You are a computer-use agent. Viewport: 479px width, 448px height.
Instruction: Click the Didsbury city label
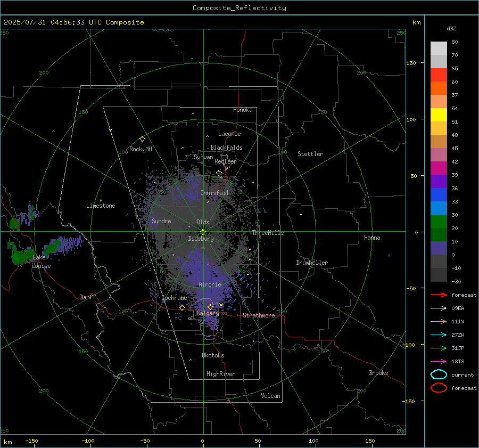201,239
